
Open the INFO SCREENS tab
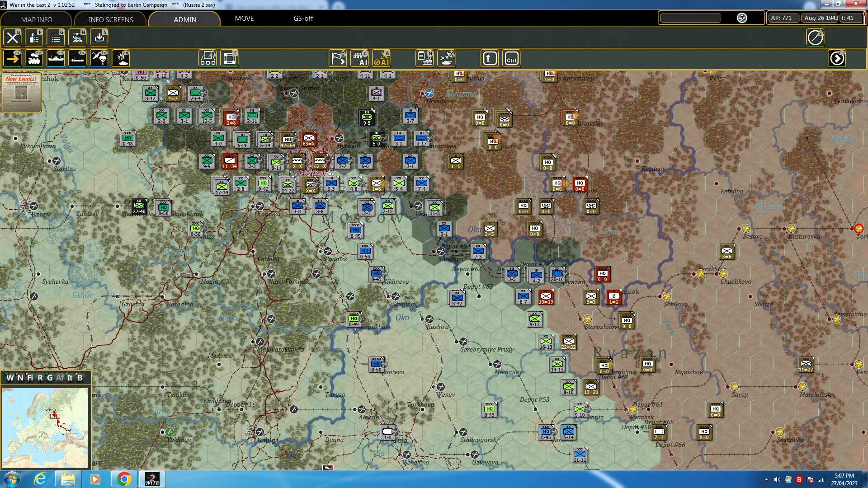point(110,19)
